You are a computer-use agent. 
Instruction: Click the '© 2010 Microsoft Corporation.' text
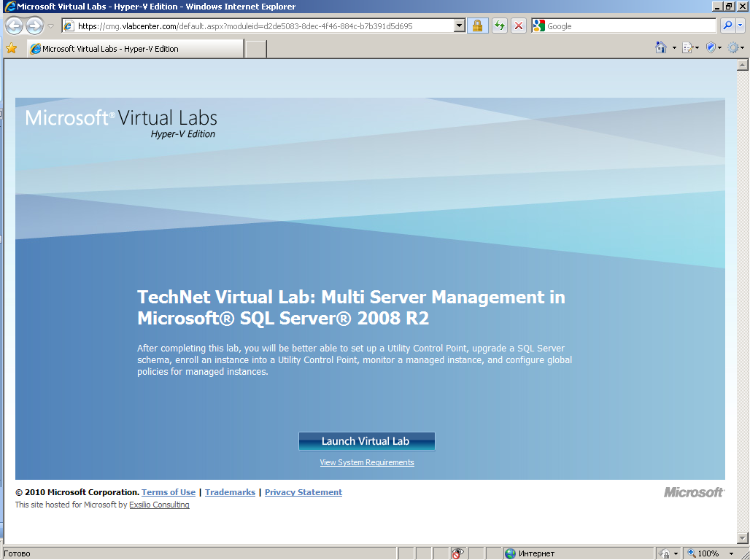tap(77, 492)
